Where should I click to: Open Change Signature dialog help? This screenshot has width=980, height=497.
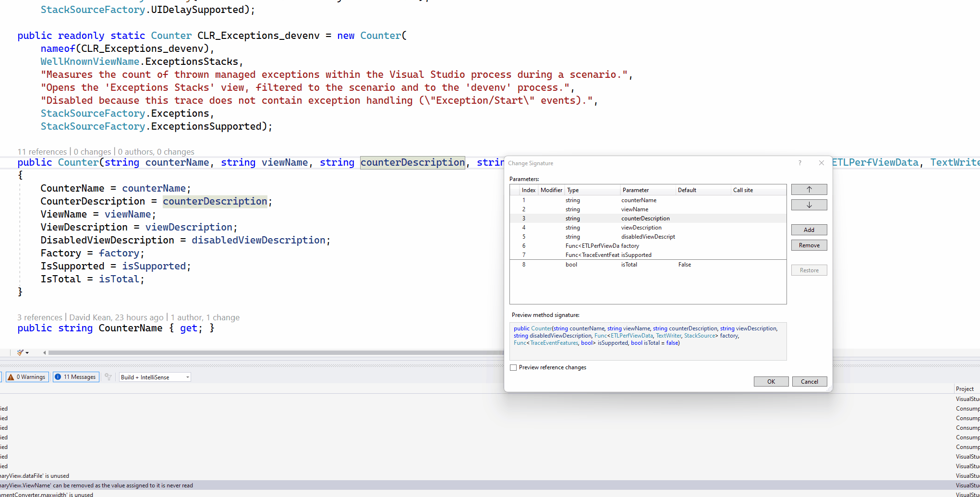[799, 163]
